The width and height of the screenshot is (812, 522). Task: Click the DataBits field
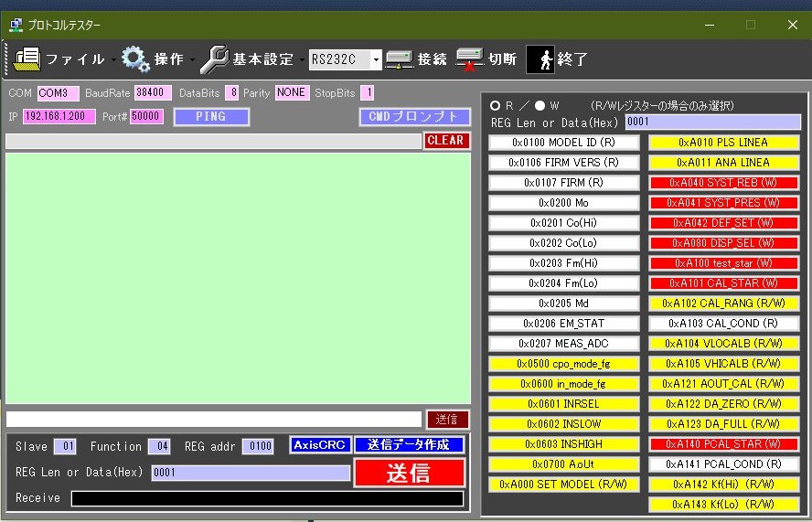(x=231, y=93)
